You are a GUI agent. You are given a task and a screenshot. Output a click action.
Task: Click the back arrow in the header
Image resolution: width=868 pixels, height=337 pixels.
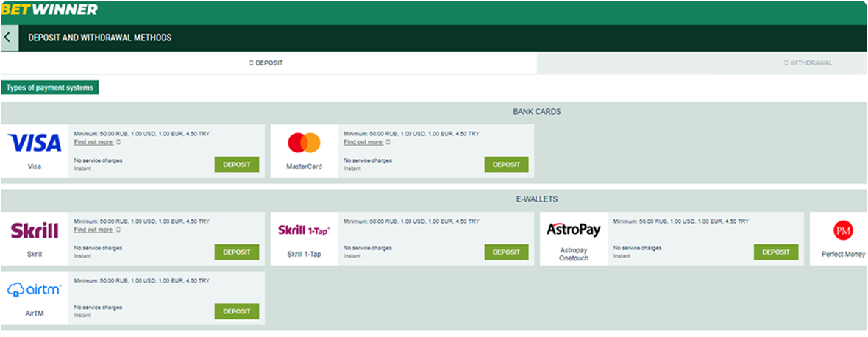8,38
